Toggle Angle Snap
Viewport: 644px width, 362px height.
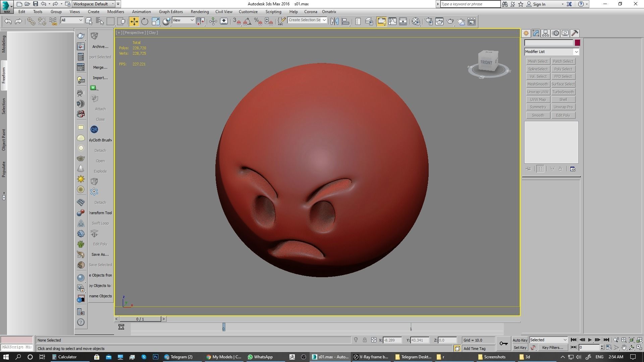[x=247, y=21]
